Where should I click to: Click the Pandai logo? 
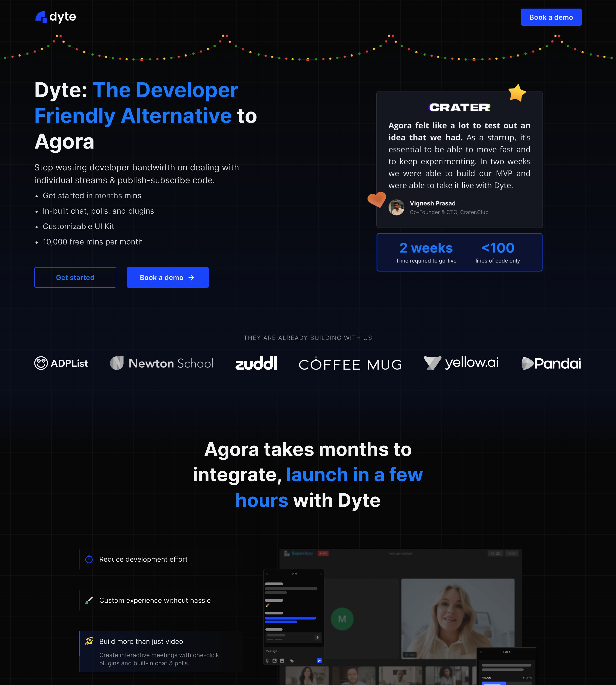point(551,363)
